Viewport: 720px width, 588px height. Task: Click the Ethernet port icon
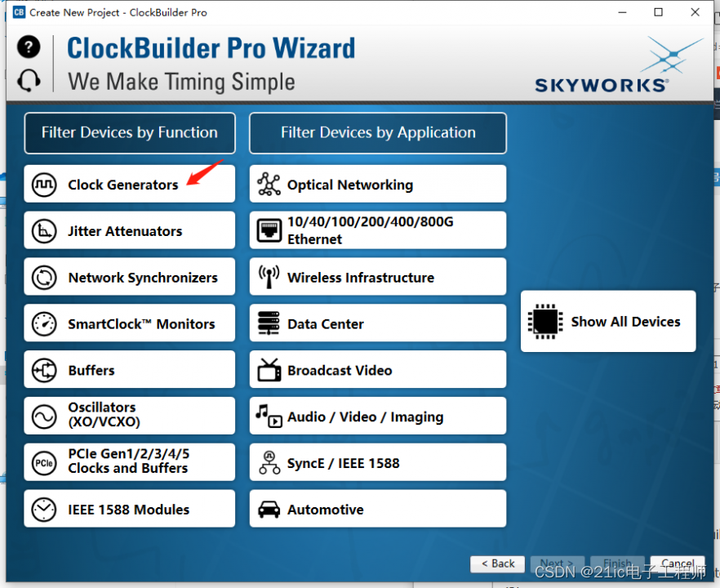click(269, 230)
